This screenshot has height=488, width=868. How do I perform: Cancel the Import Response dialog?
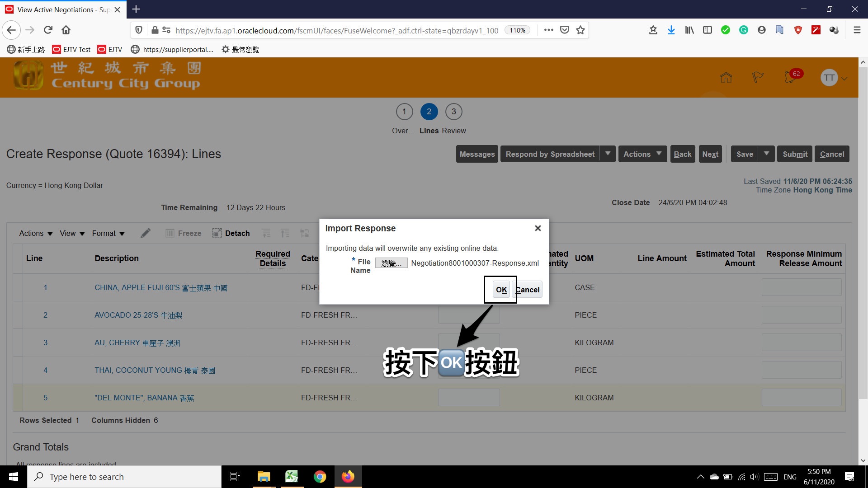[528, 290]
